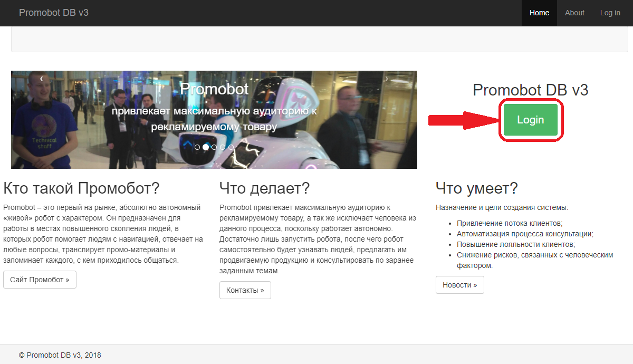Click list item Привлечение потока клиентов;
The height and width of the screenshot is (364, 633).
(510, 223)
